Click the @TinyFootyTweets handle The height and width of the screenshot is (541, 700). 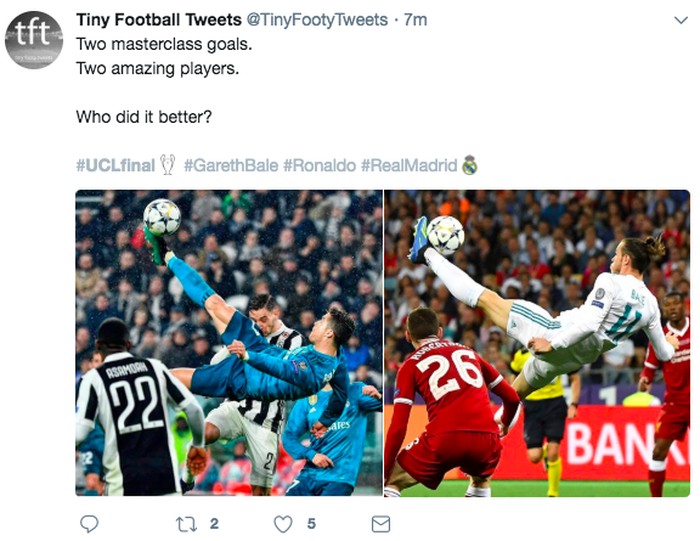coord(319,20)
